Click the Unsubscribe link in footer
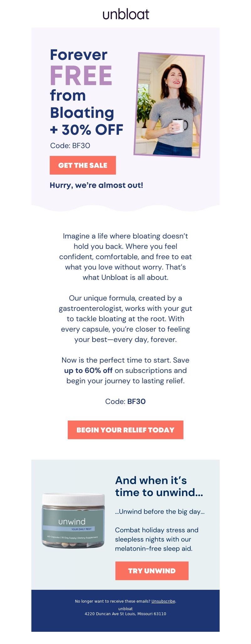Screen dimensions: 251x644 163,601
